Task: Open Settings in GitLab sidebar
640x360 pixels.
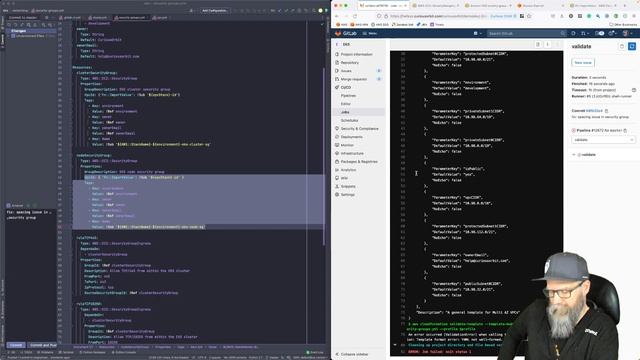Action: coord(348,195)
